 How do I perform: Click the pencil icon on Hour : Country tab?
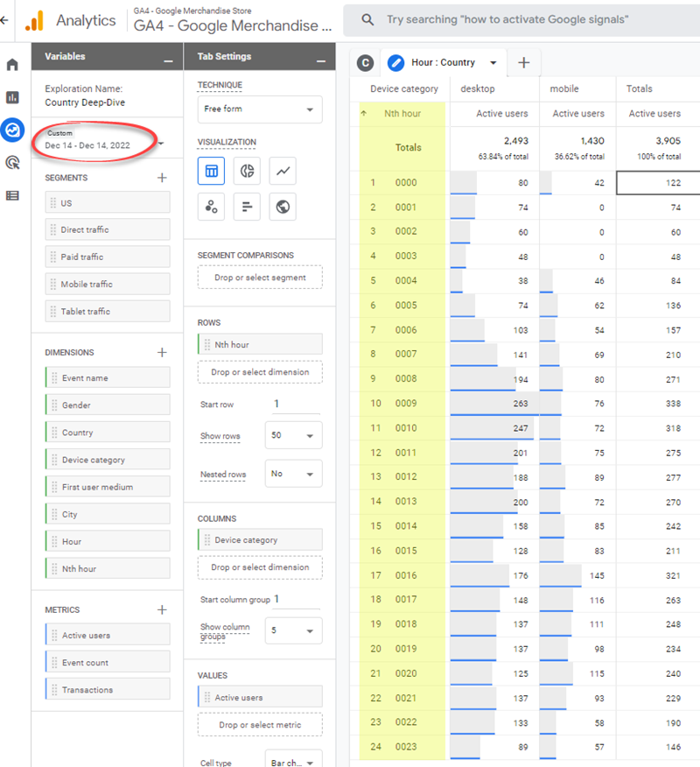[x=396, y=63]
